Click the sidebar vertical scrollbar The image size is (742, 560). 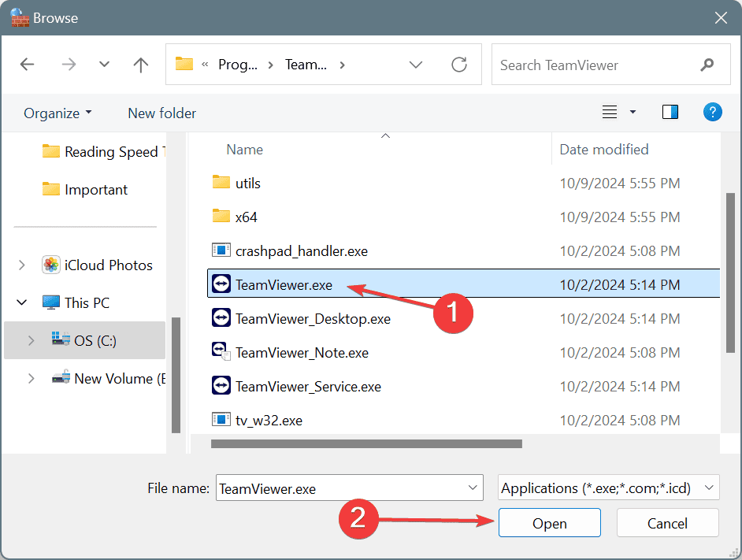[x=176, y=375]
